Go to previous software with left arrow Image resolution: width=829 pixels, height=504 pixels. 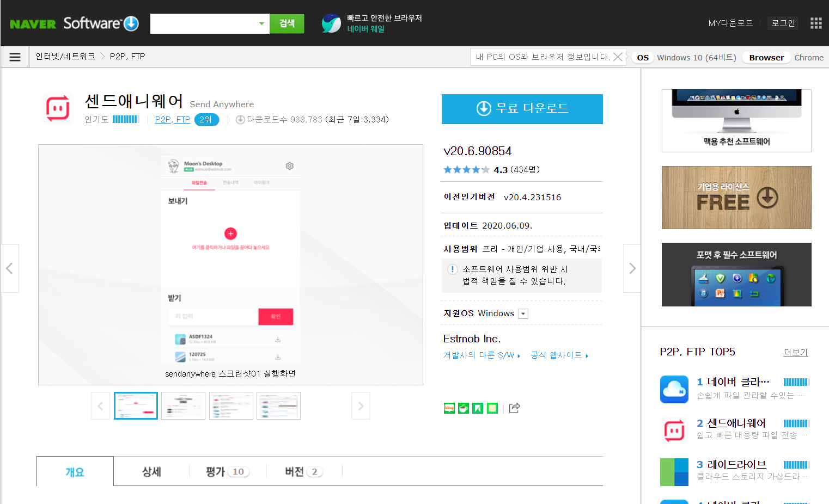click(x=9, y=268)
